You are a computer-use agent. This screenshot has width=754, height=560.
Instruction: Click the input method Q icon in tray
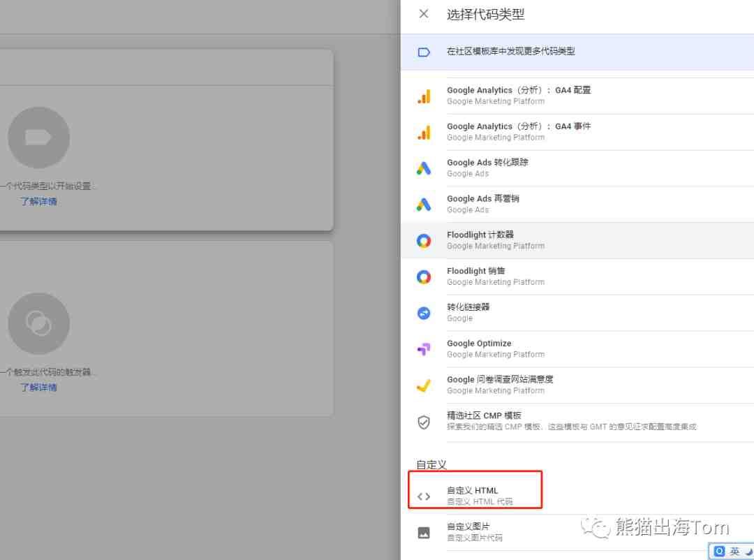click(719, 552)
